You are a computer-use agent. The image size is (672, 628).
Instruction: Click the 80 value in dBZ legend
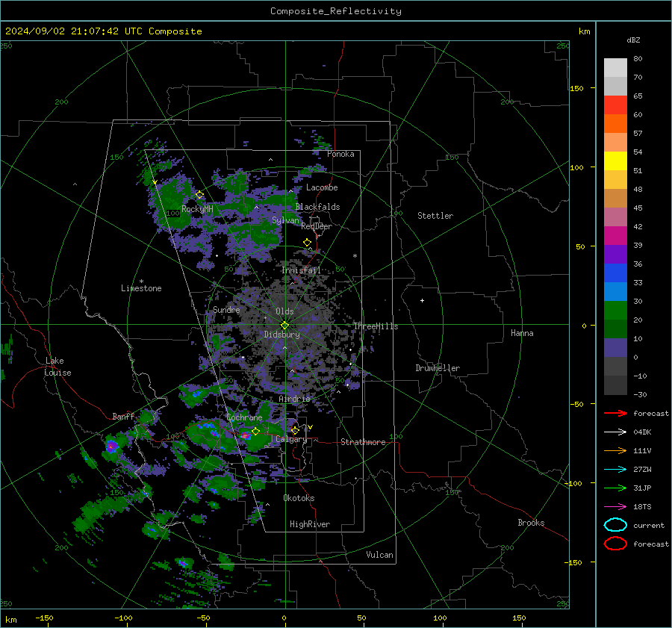coord(638,59)
